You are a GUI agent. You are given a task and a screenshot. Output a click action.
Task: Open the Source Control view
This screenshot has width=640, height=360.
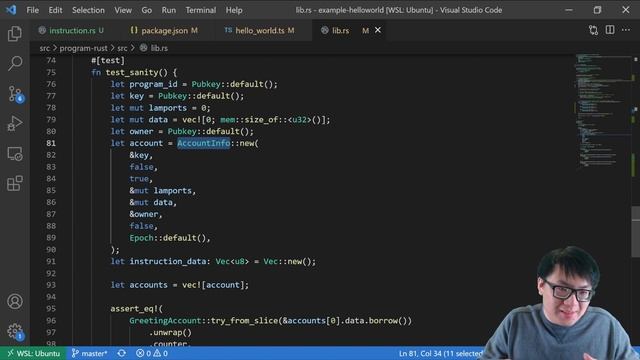pyautogui.click(x=16, y=94)
